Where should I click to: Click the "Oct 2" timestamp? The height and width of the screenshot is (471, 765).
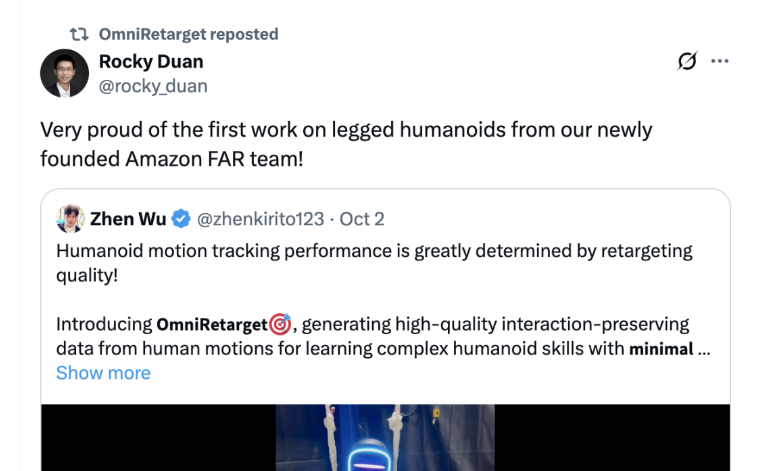coord(362,218)
